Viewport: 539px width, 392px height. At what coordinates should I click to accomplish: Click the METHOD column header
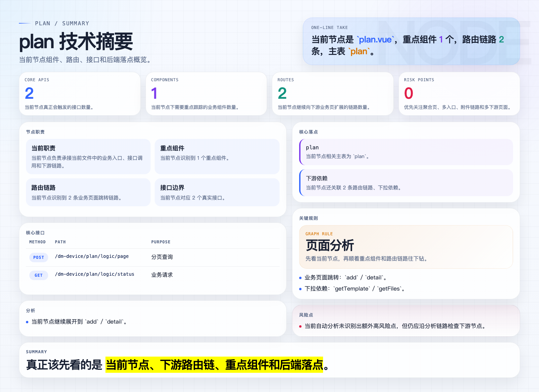(x=37, y=242)
